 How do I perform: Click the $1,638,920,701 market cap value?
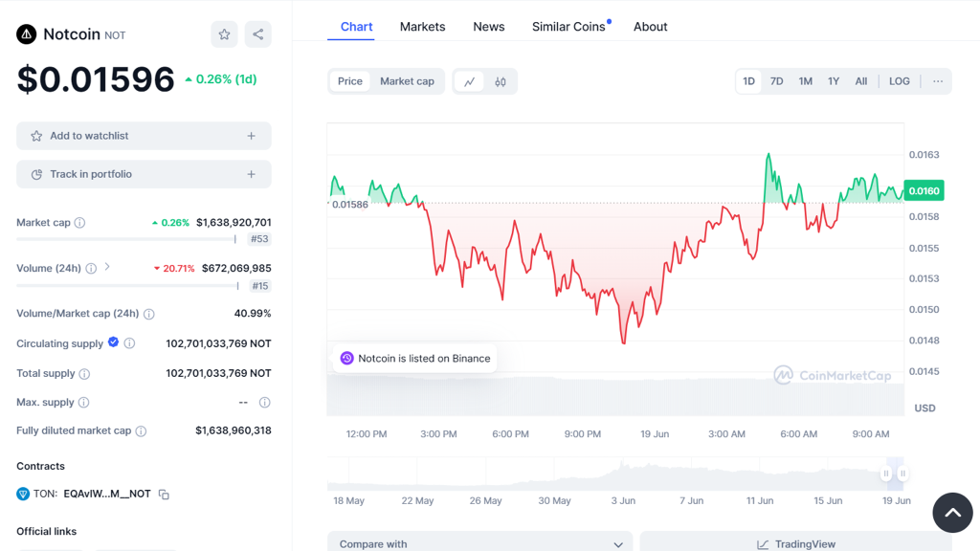234,222
